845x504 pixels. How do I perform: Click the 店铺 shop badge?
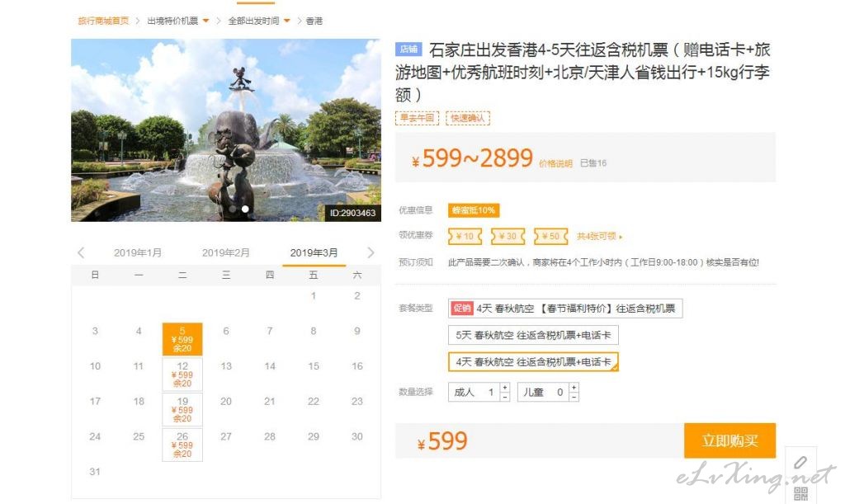point(408,49)
